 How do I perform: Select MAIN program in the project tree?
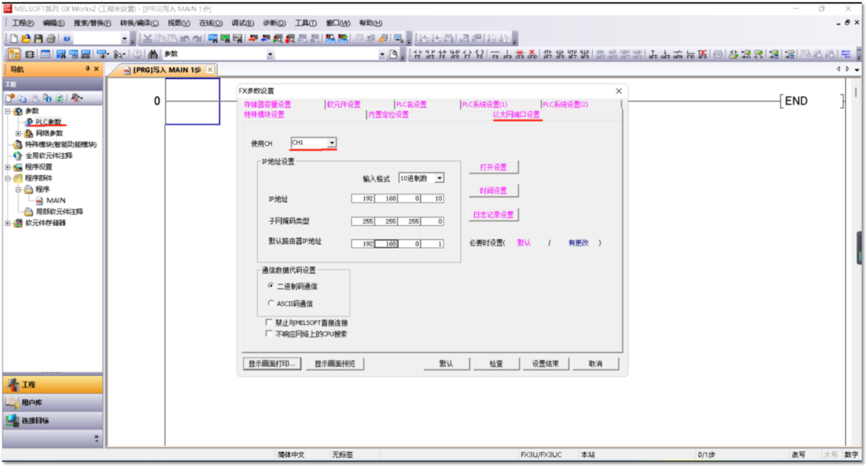(x=56, y=200)
